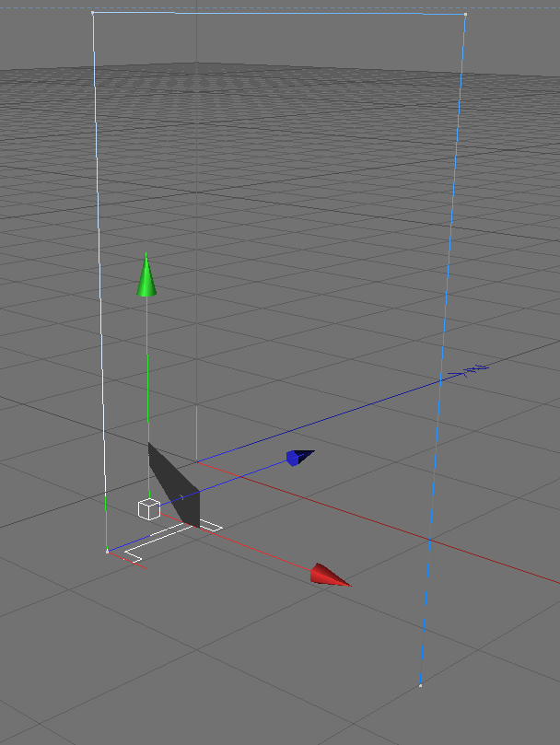Grab the green Y-axis arrow cone

pos(146,276)
